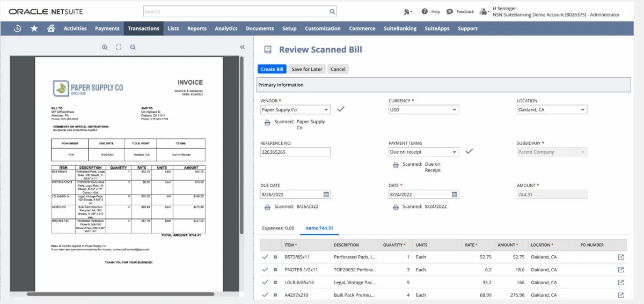Click the Cancel button
This screenshot has height=304, width=644.
tap(338, 69)
